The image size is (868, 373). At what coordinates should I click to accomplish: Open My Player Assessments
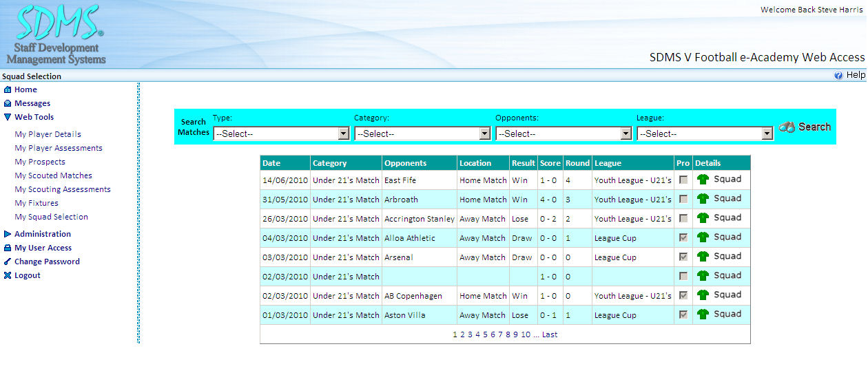point(59,148)
